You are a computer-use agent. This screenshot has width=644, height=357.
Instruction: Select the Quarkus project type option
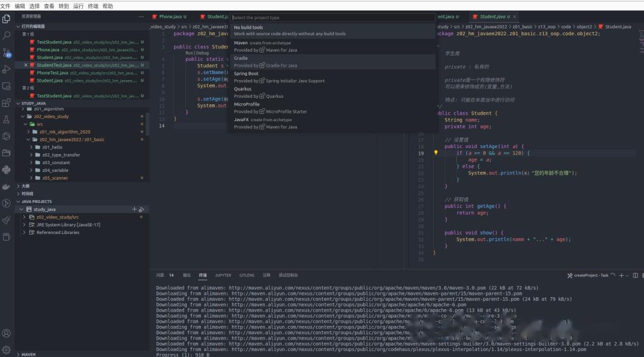pyautogui.click(x=333, y=93)
